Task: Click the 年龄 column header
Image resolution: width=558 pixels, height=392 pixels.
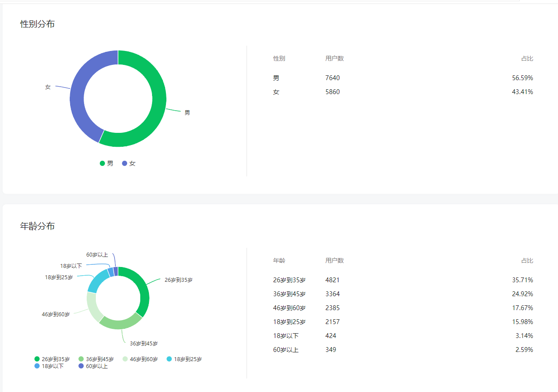Action: 279,260
